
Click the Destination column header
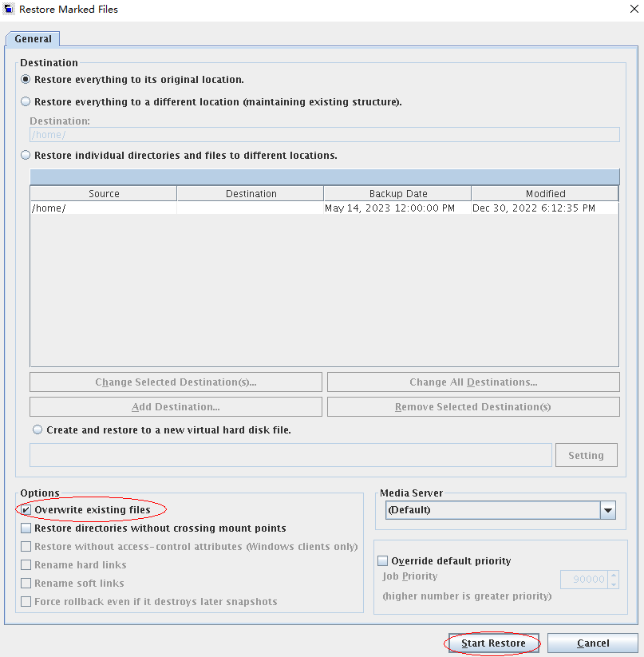point(251,194)
